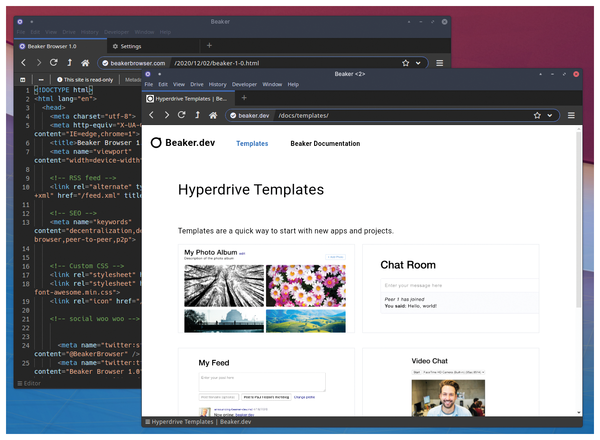Click the Beaker.dev logo

(183, 143)
